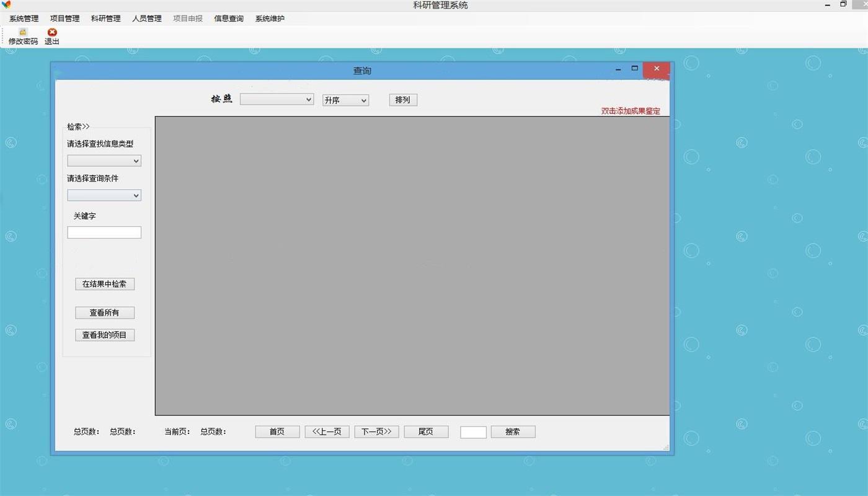Close the 查询 dialog with red X
Image resolution: width=868 pixels, height=496 pixels.
coord(656,69)
